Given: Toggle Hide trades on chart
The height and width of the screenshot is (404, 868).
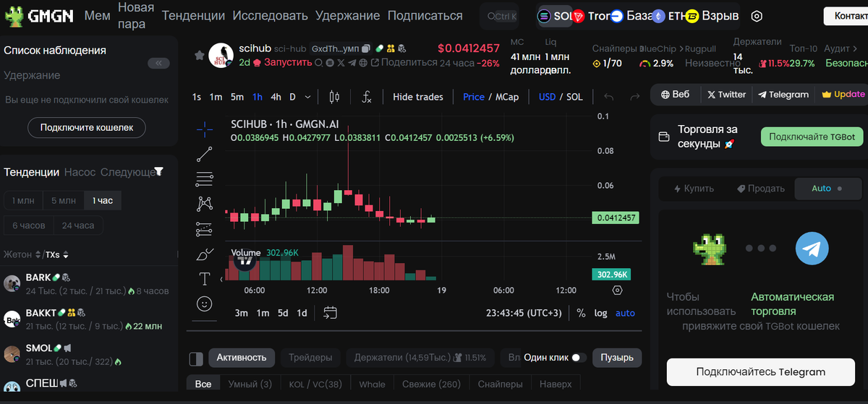Looking at the screenshot, I should point(418,97).
